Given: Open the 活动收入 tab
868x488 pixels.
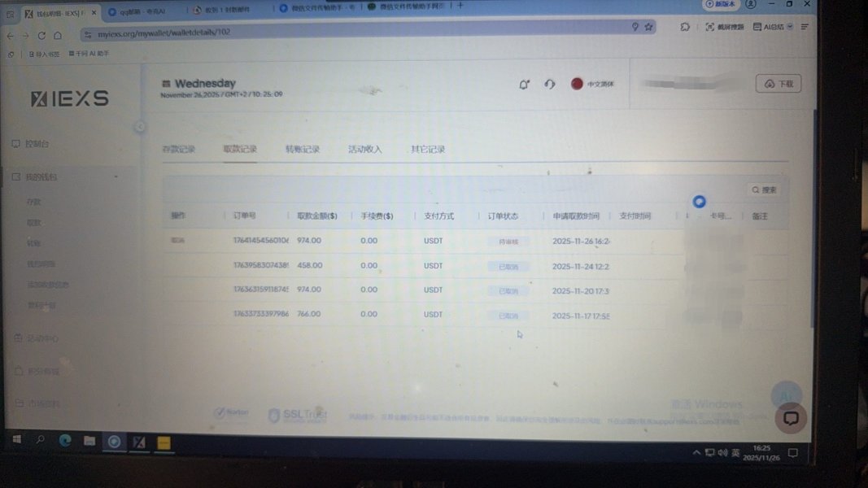Looking at the screenshot, I should [364, 150].
